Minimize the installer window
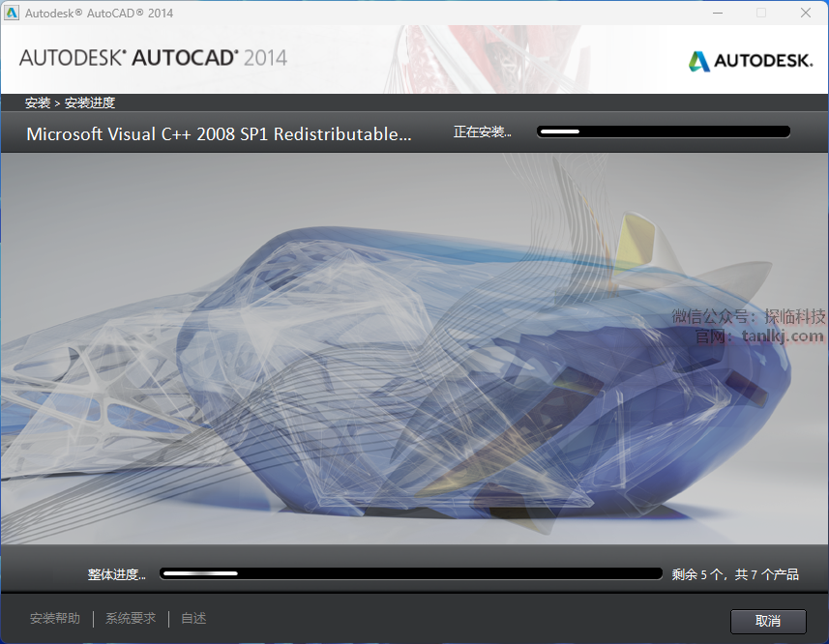Screen dimensions: 829x644 point(717,13)
